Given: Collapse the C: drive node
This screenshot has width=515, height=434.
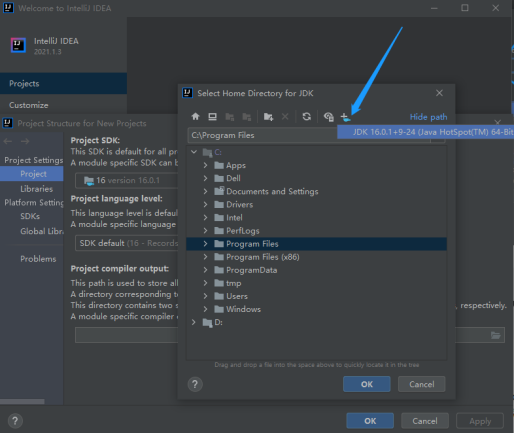Looking at the screenshot, I should [x=194, y=152].
